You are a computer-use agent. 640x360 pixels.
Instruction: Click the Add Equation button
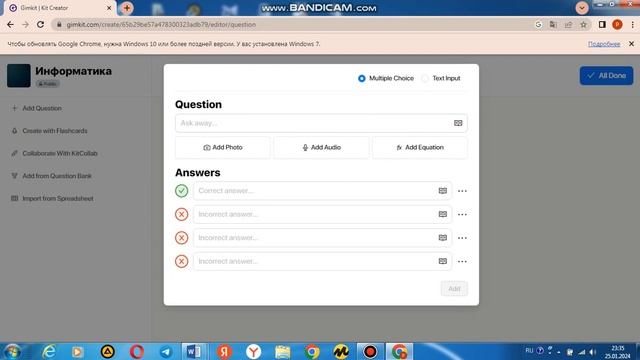coord(420,147)
